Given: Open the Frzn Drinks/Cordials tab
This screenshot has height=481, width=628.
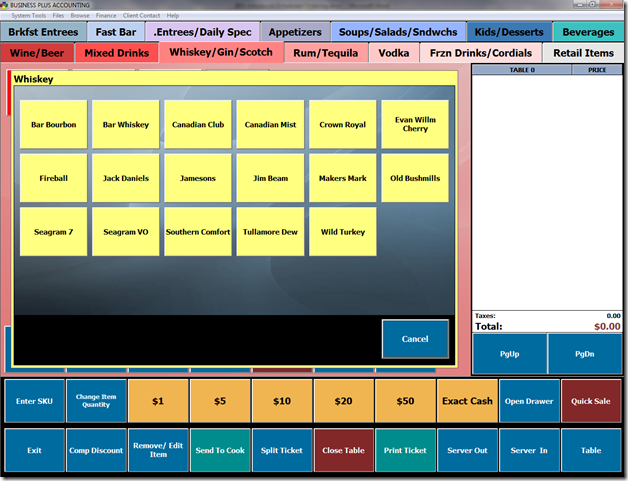Looking at the screenshot, I should (x=481, y=53).
